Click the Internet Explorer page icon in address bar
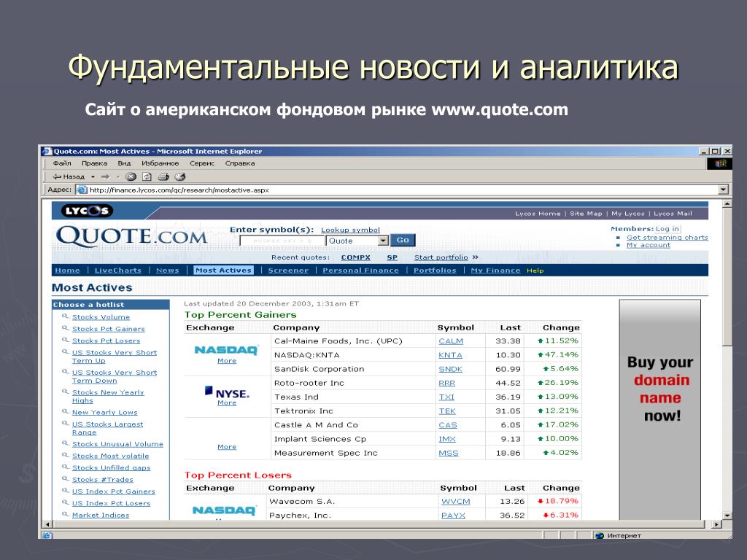The height and width of the screenshot is (560, 747). click(82, 190)
